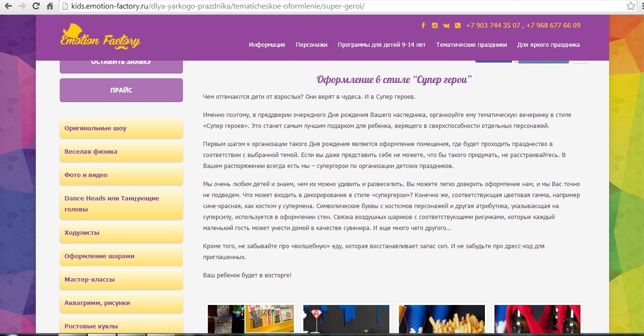Open Оригинальные шоу in the sidebar
Image resolution: width=644 pixels, height=336 pixels.
tap(121, 128)
